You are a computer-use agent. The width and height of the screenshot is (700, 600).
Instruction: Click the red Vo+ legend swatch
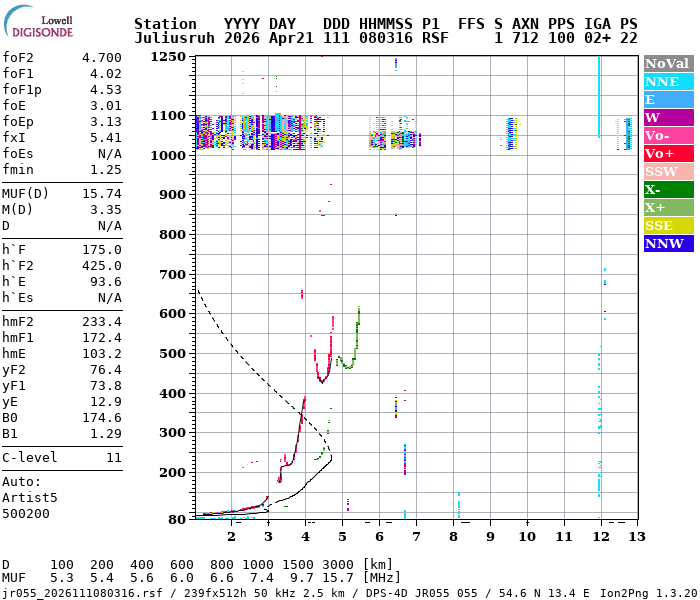tap(668, 153)
